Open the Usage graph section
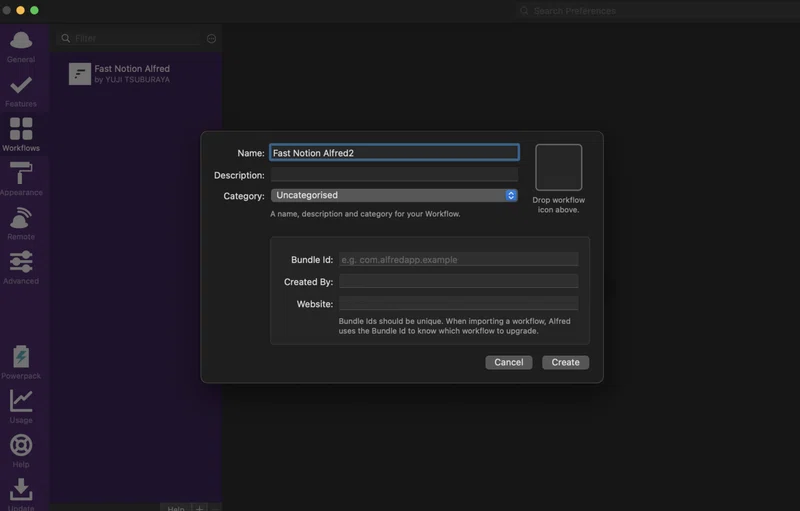800x511 pixels. (x=21, y=407)
